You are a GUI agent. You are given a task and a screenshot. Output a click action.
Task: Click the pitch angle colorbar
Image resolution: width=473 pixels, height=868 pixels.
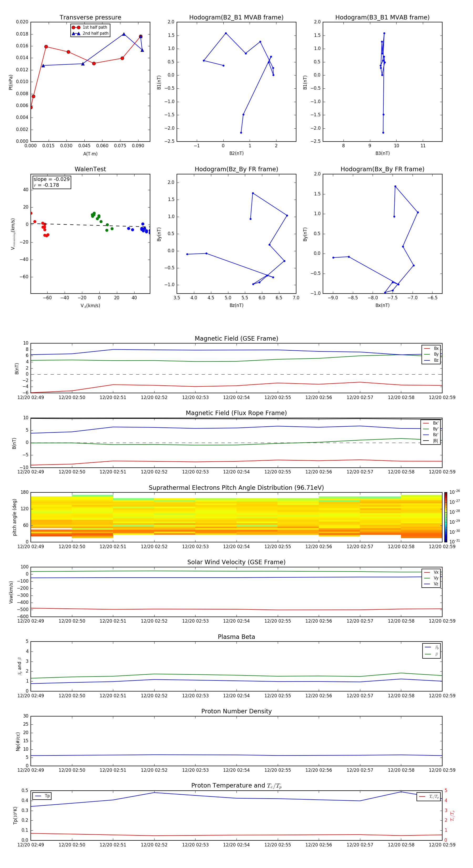coord(446,517)
